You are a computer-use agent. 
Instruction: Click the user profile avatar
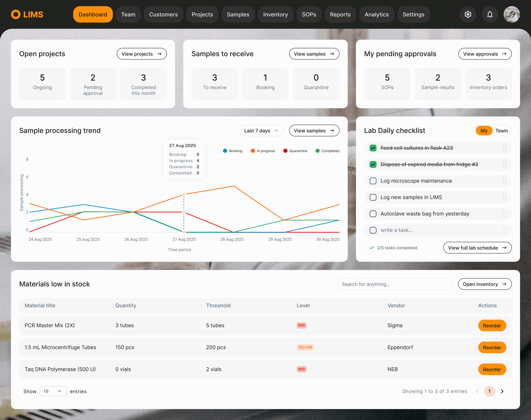[512, 15]
